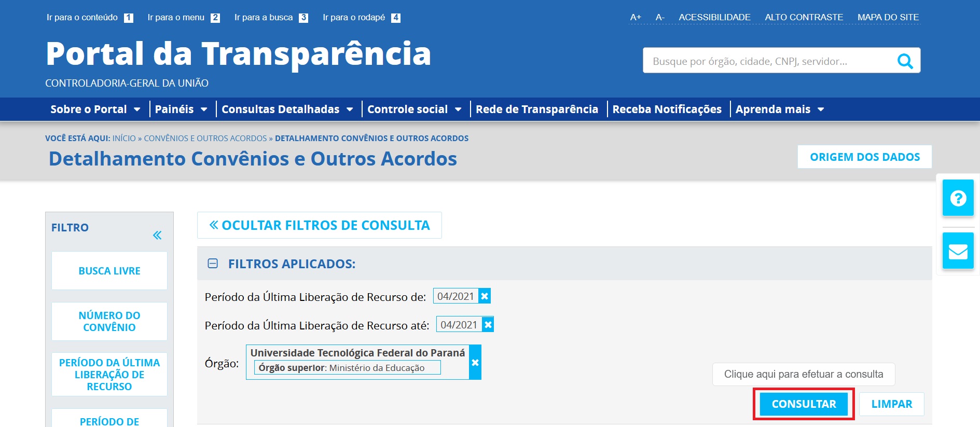
Task: Click the magnifying glass search icon
Action: click(x=905, y=61)
